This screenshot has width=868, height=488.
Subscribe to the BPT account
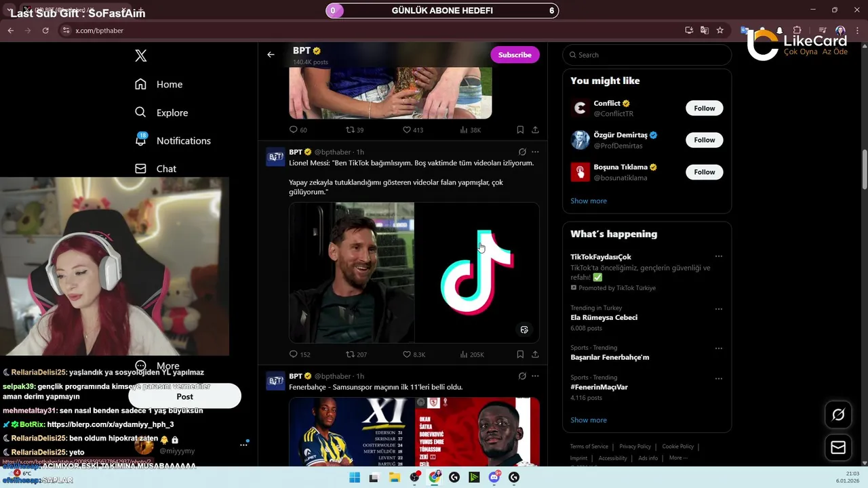pyautogui.click(x=515, y=55)
